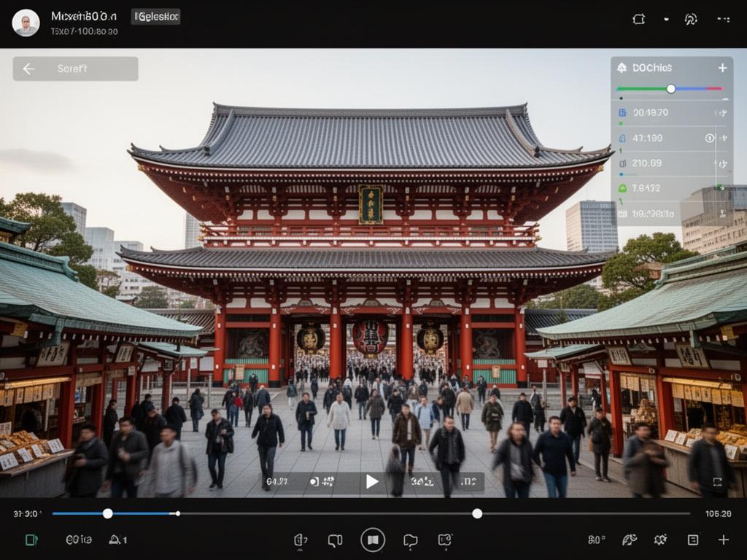This screenshot has height=560, width=747.
Task: Open the comment bubble icon in bottom bar
Action: point(410,540)
